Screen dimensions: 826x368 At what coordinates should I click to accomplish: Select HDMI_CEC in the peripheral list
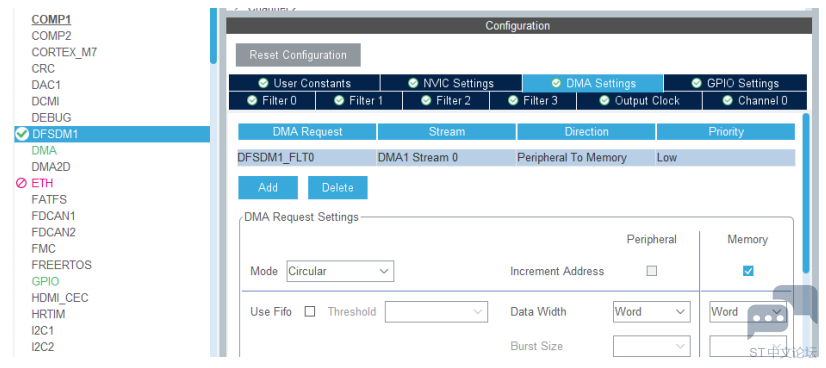click(60, 298)
